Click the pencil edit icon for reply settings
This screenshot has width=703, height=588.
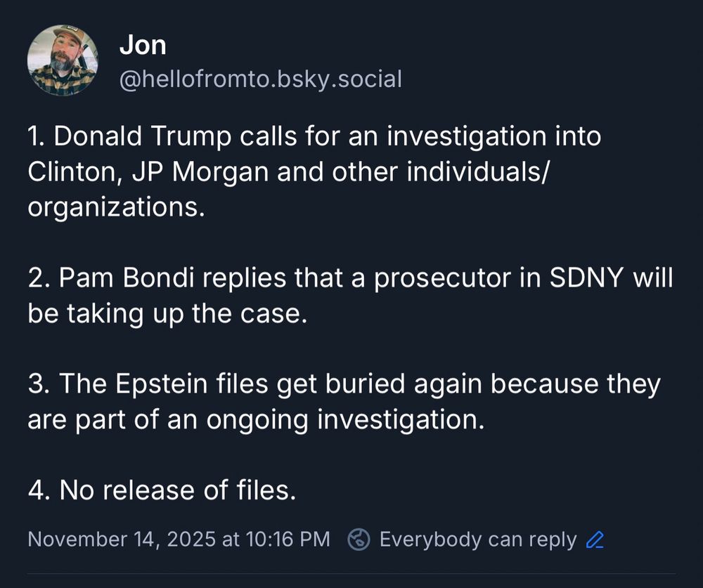pos(595,540)
